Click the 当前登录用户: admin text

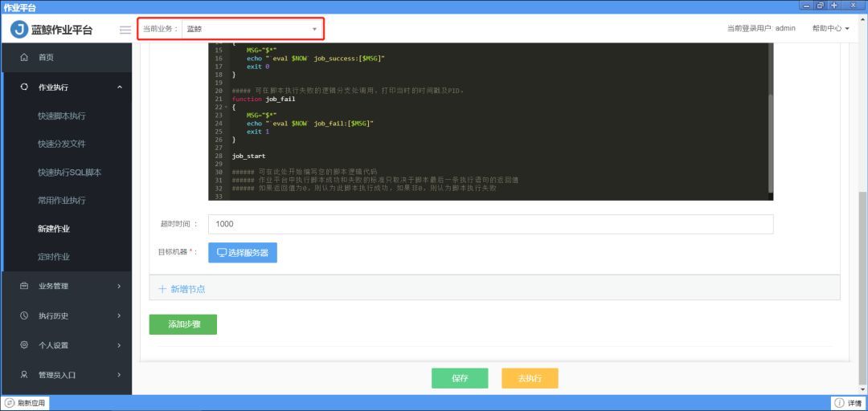[761, 28]
